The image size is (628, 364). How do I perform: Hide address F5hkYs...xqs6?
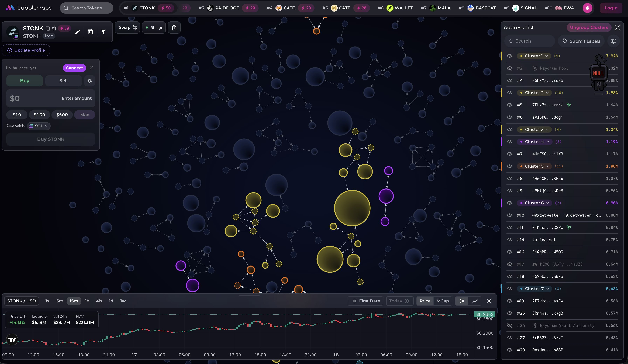tap(510, 80)
